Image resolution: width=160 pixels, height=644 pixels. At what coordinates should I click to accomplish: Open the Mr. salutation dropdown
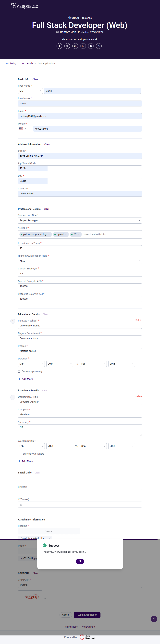coord(30,91)
